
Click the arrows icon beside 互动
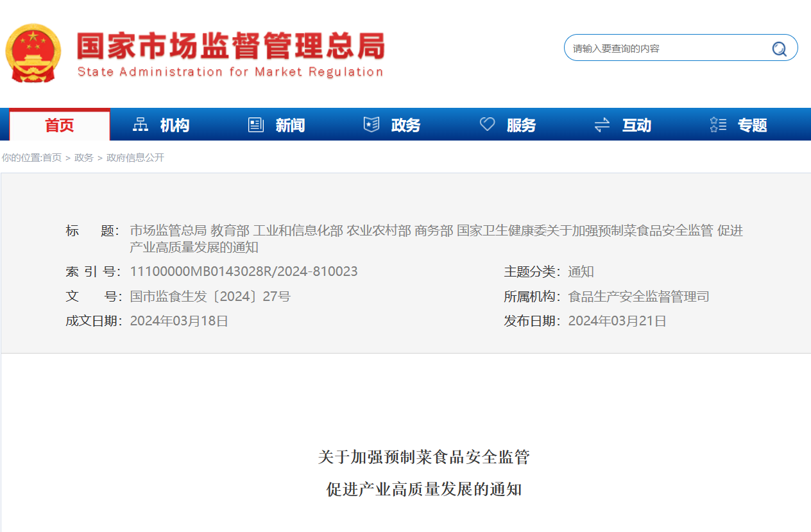tap(602, 125)
